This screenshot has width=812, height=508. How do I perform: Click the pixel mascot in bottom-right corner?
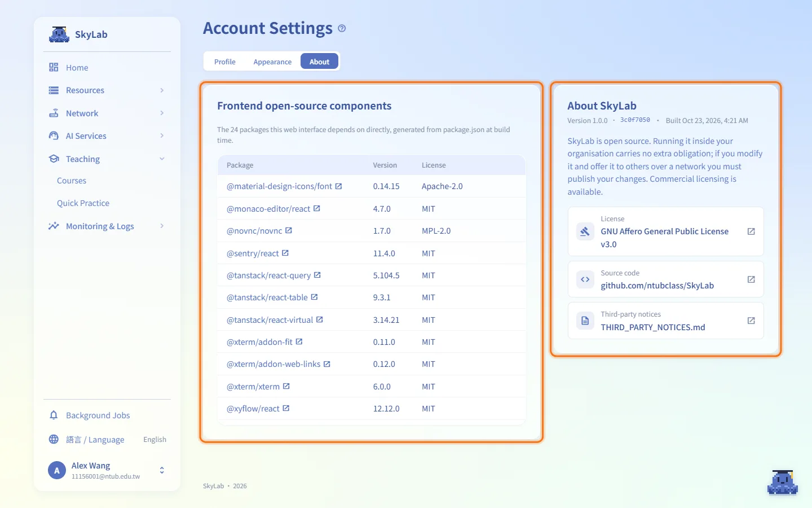[x=783, y=482]
